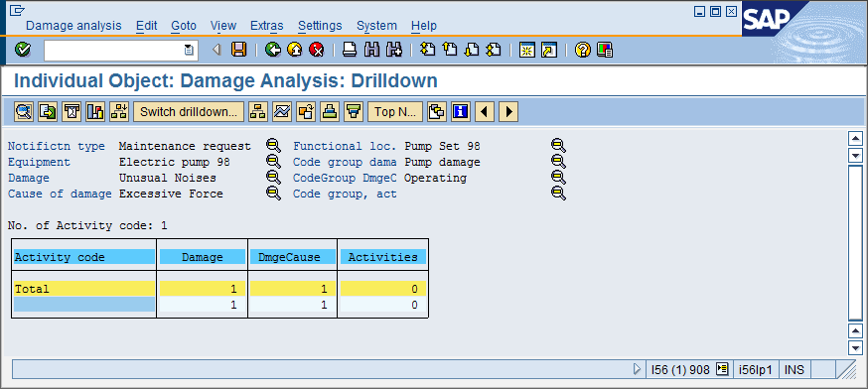The image size is (868, 389).
Task: Click the magnifier next to Equipment
Action: pyautogui.click(x=273, y=162)
